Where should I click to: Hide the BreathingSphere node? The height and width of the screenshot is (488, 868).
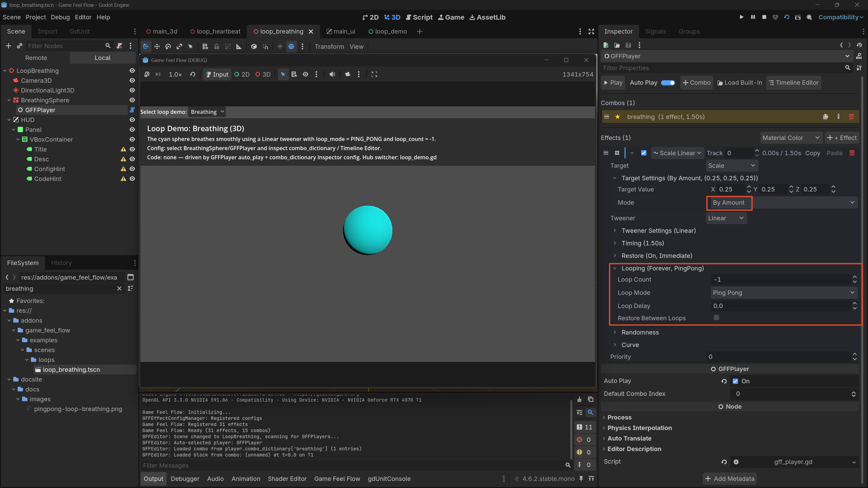[x=132, y=100]
